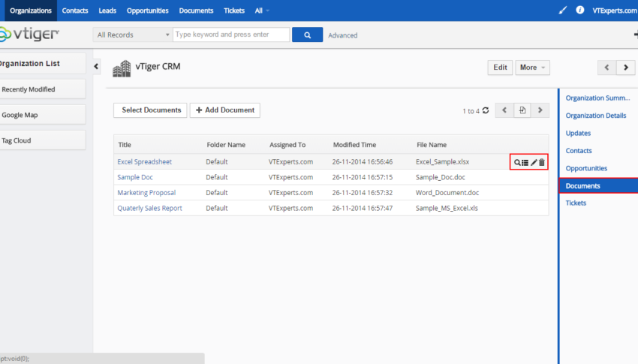Go to previous organization record

[x=606, y=68]
